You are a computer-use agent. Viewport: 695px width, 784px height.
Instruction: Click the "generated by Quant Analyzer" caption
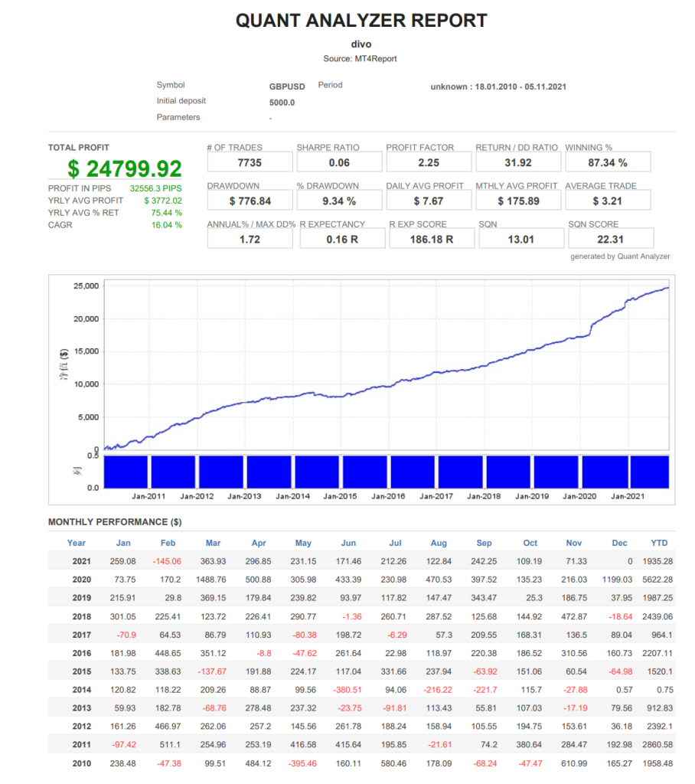click(620, 256)
